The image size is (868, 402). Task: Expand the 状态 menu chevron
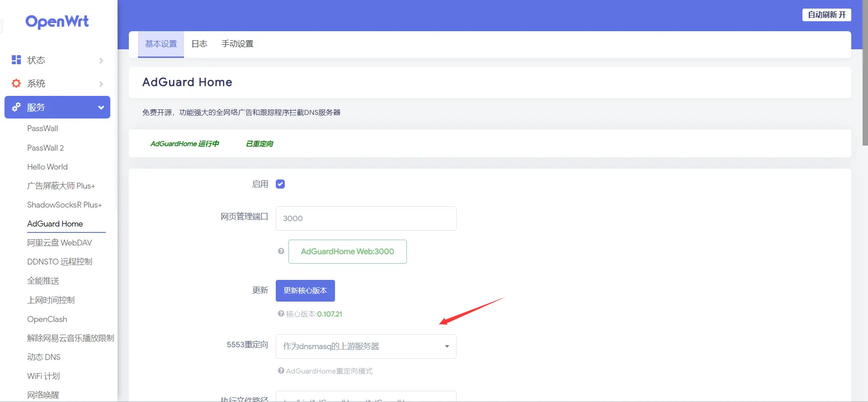coord(101,61)
